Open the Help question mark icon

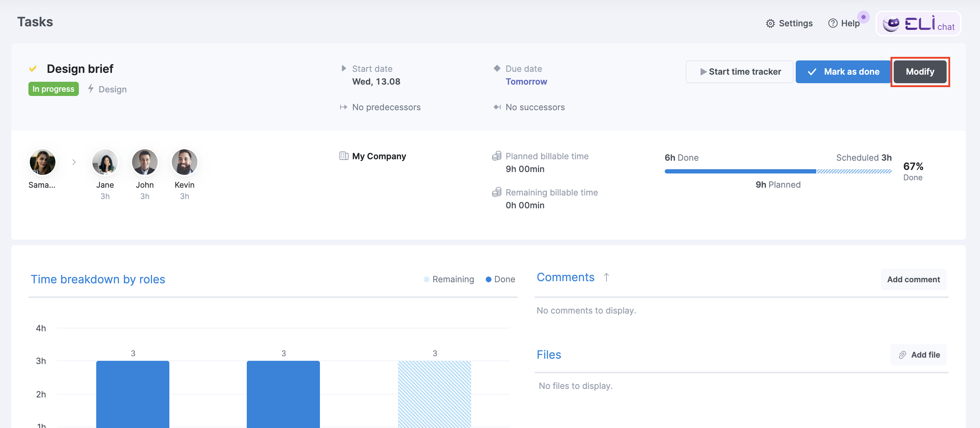832,23
